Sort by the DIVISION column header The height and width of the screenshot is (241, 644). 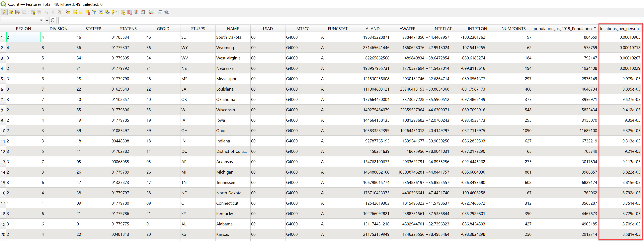58,29
